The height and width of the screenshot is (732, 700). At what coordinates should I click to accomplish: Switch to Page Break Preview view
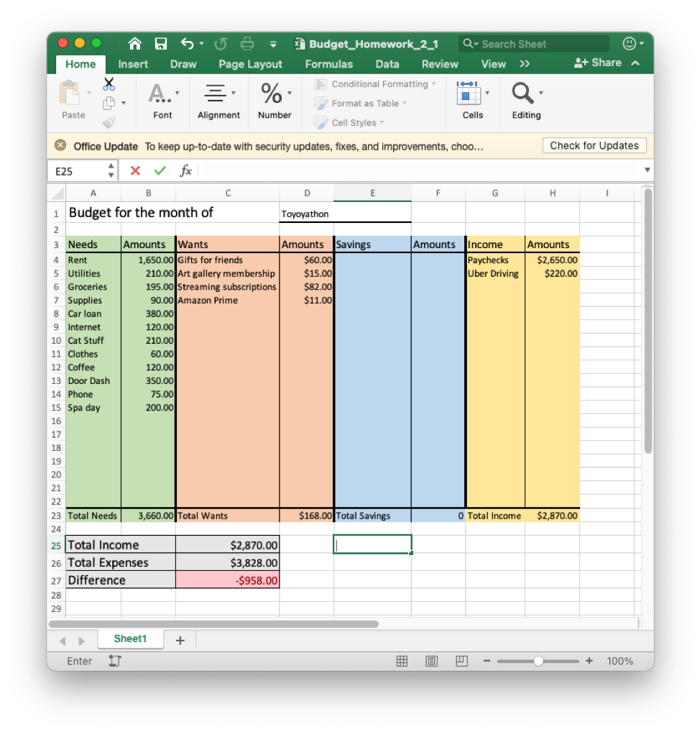[462, 661]
